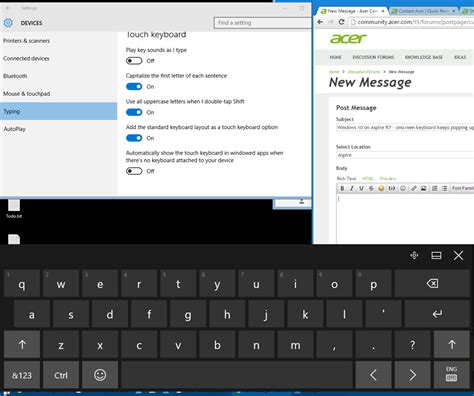Click the Settings gear icon beside DEVICES
This screenshot has width=474, height=396.
point(8,23)
